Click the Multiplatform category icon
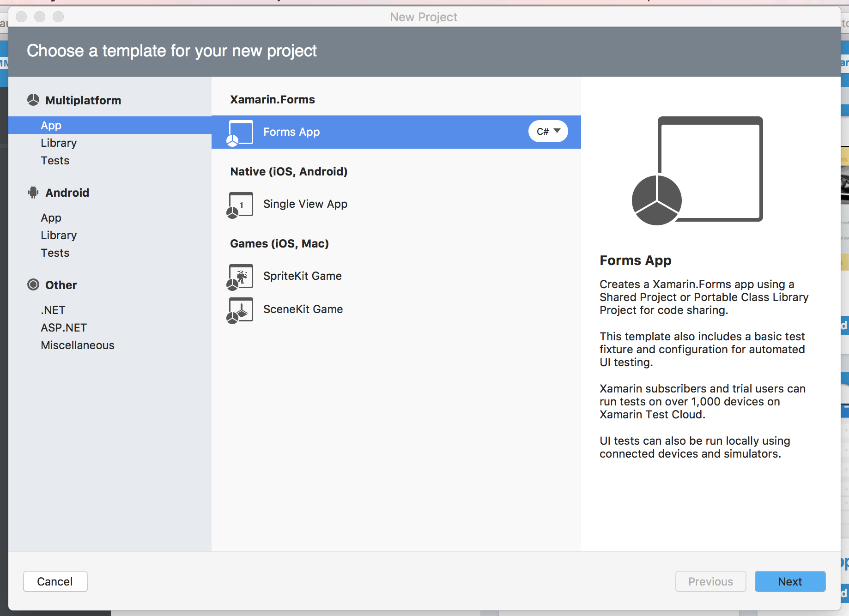The width and height of the screenshot is (849, 616). [x=33, y=100]
